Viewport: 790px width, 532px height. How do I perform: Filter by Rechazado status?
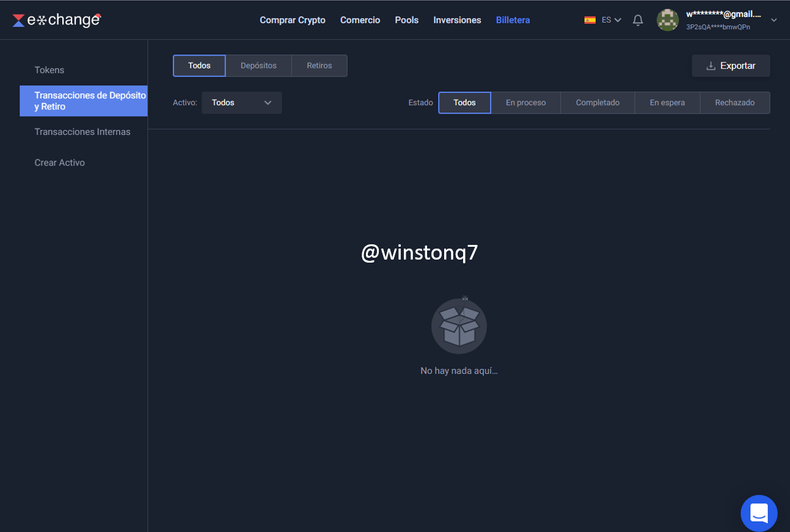tap(735, 103)
